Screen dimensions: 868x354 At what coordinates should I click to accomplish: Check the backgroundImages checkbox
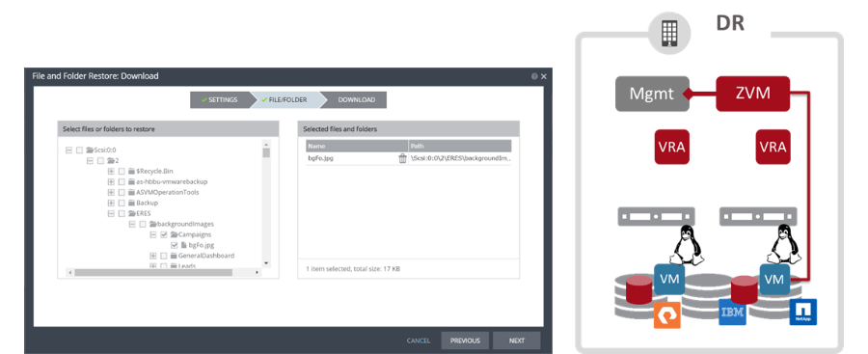point(143,224)
